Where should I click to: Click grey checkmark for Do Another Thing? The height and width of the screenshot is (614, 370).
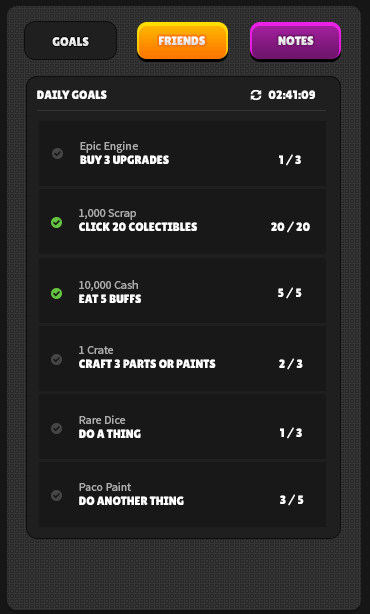tap(57, 495)
